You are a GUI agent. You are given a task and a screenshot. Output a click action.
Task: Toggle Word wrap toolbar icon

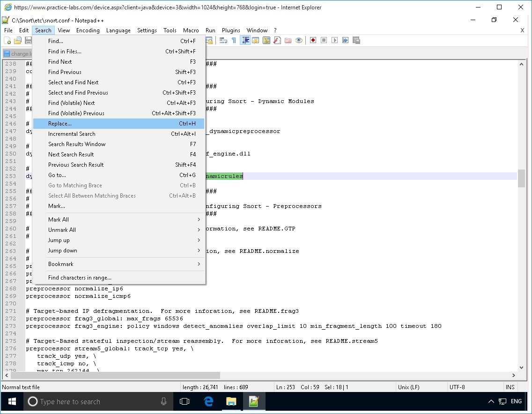pos(223,40)
